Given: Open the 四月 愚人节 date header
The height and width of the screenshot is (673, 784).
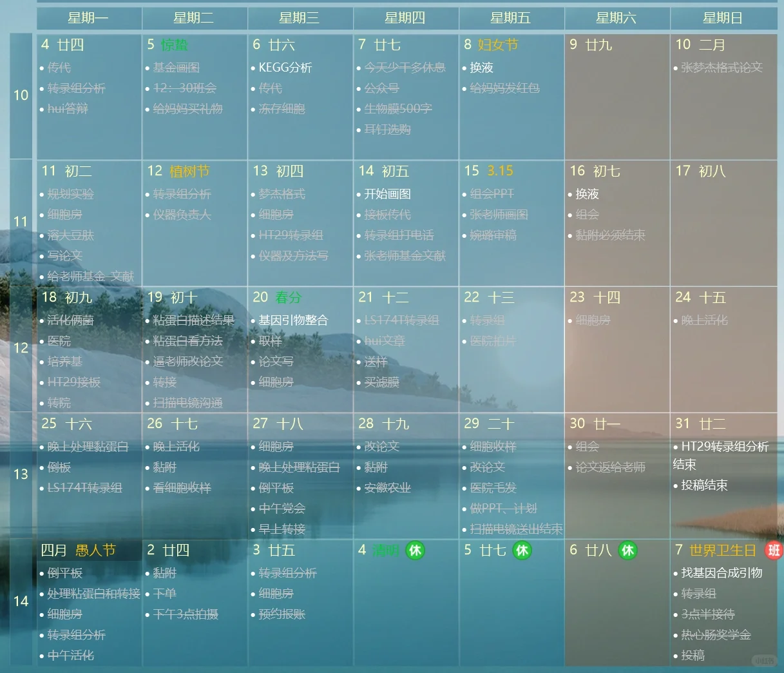Looking at the screenshot, I should [78, 551].
